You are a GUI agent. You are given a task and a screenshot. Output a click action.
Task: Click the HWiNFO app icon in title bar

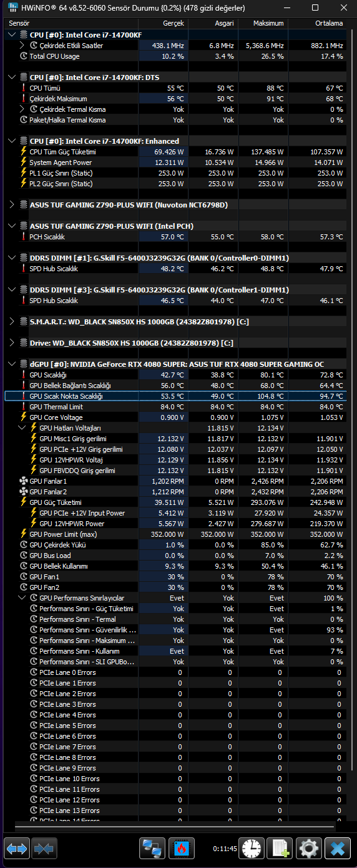click(12, 8)
